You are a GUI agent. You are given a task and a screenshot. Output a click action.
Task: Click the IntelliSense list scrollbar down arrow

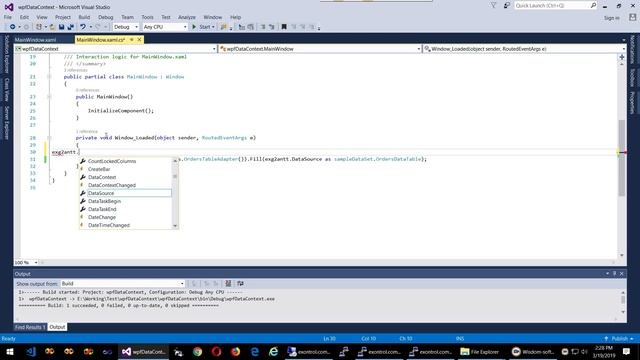(175, 226)
